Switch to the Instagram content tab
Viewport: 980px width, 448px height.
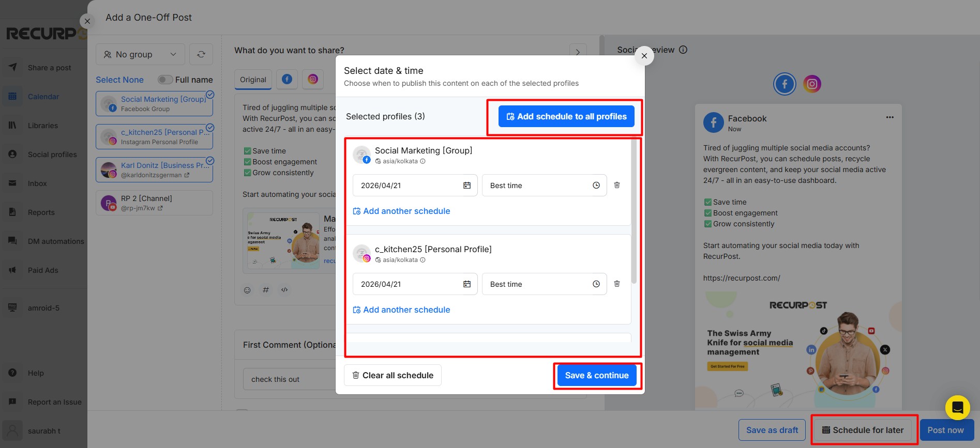(x=313, y=79)
